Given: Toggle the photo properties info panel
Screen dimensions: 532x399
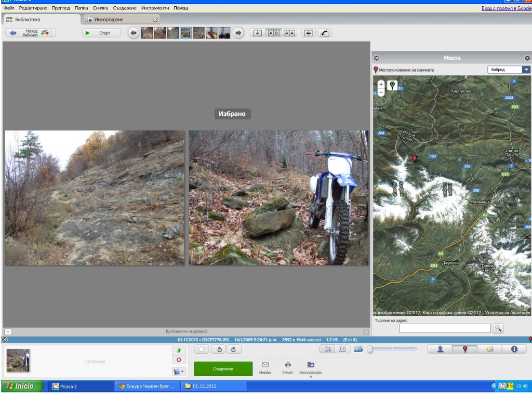Looking at the screenshot, I should point(514,349).
